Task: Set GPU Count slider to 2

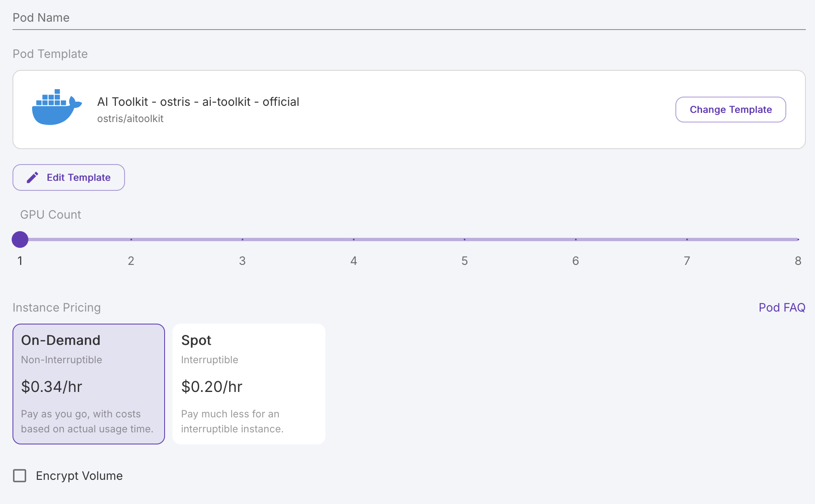Action: pyautogui.click(x=131, y=240)
